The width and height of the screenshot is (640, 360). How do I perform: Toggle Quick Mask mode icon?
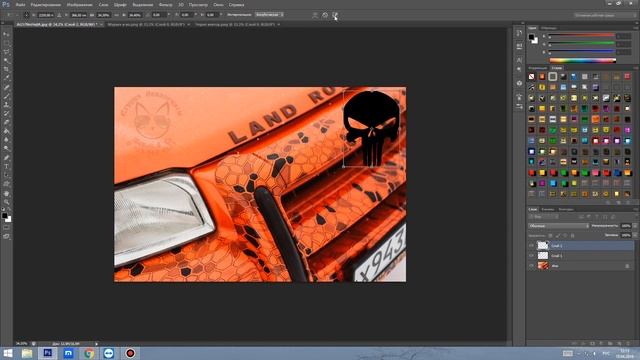click(x=7, y=228)
